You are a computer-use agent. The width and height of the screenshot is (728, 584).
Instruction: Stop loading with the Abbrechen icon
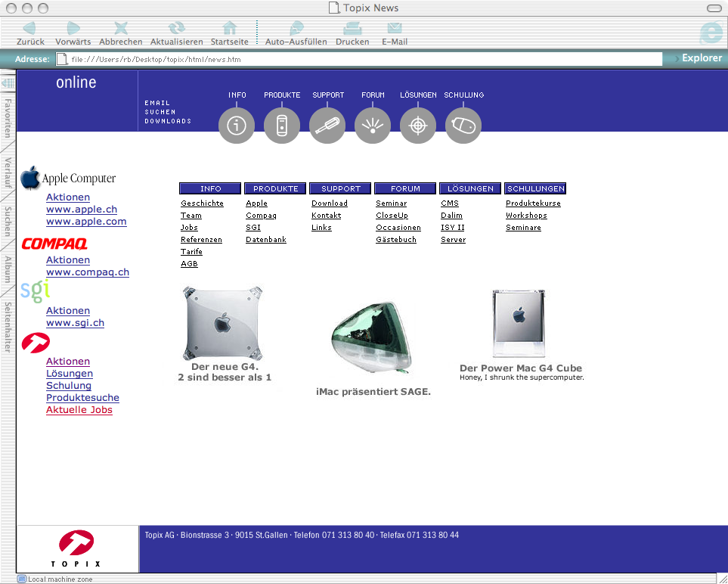pos(121,28)
